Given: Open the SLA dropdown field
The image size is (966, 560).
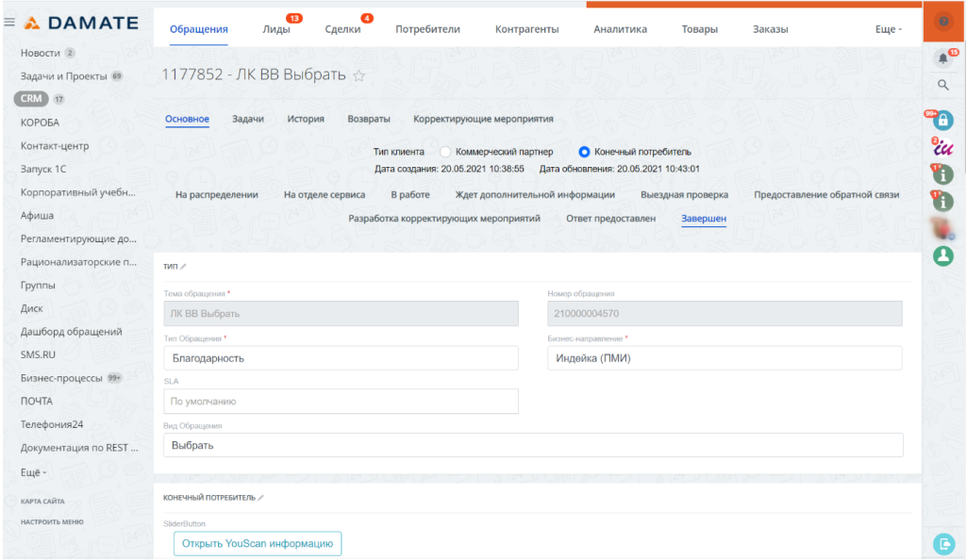Looking at the screenshot, I should point(341,402).
